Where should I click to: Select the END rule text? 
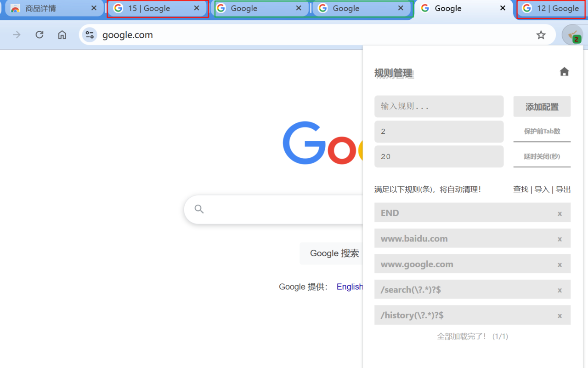point(390,213)
